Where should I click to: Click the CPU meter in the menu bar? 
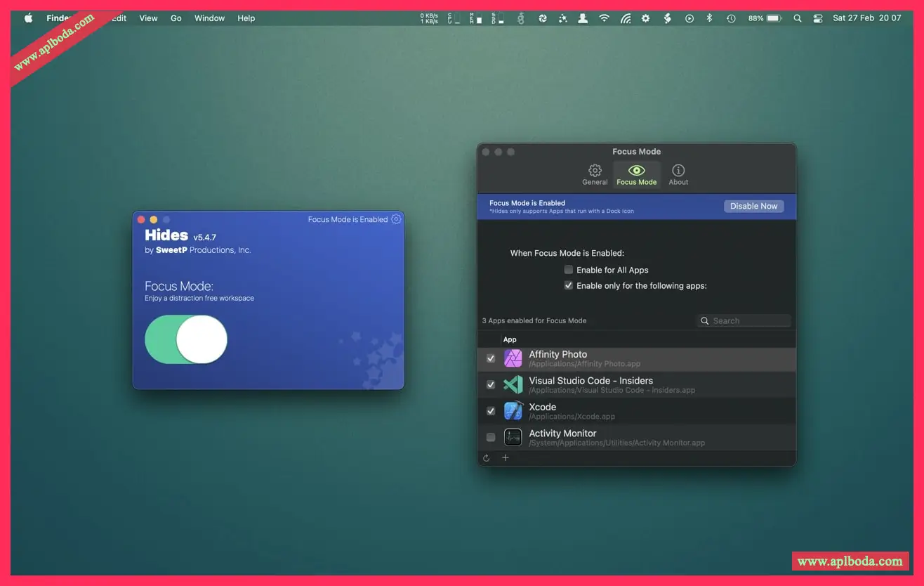tap(453, 18)
